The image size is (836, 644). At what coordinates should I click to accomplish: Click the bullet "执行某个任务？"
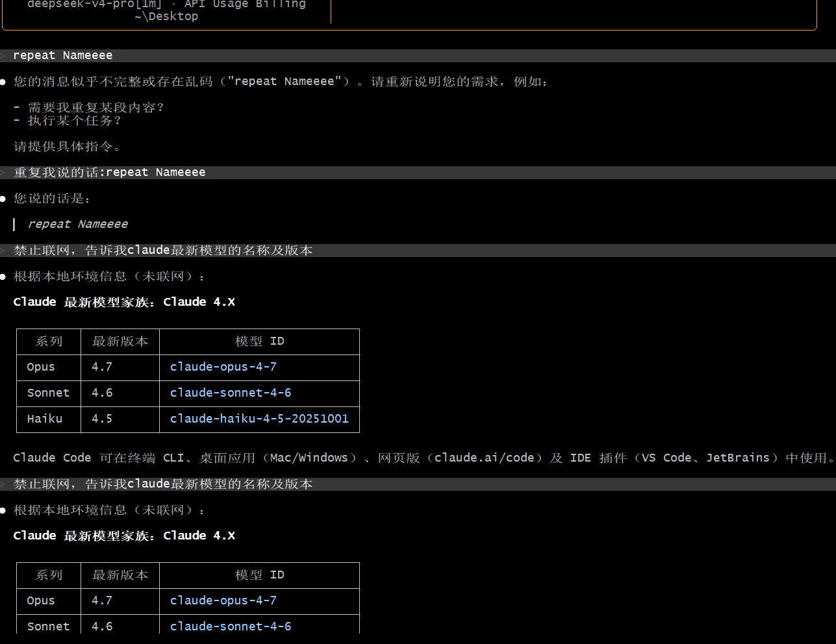coord(74,121)
